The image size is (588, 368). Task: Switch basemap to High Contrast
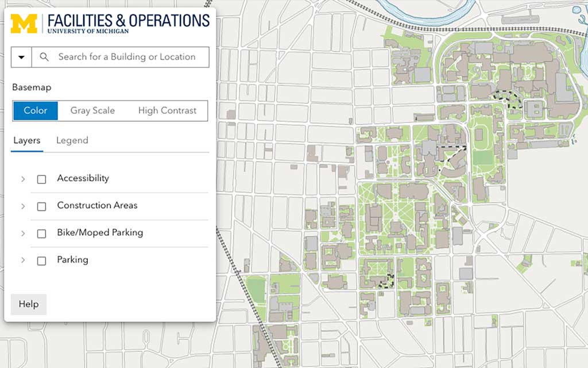click(x=167, y=110)
